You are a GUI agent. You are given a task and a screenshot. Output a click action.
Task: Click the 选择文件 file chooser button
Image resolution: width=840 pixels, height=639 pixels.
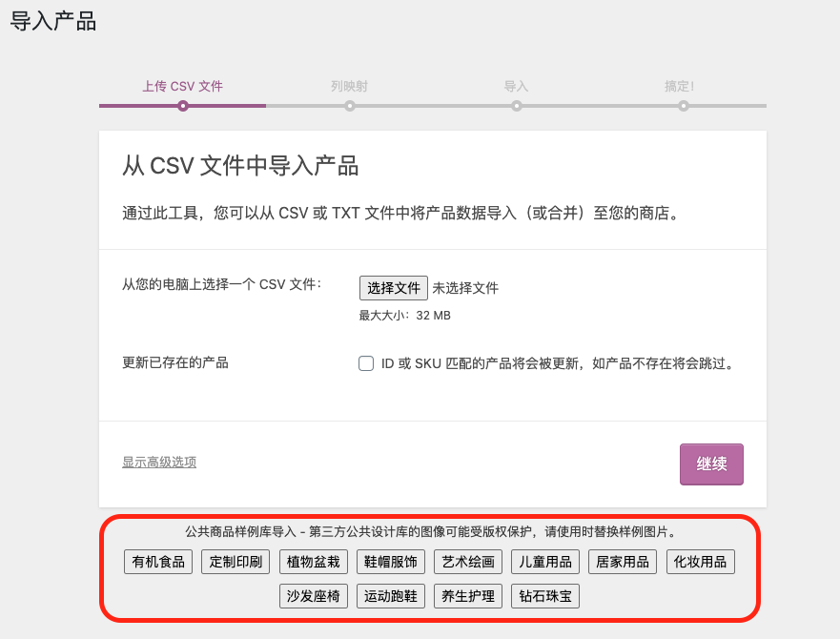point(393,288)
